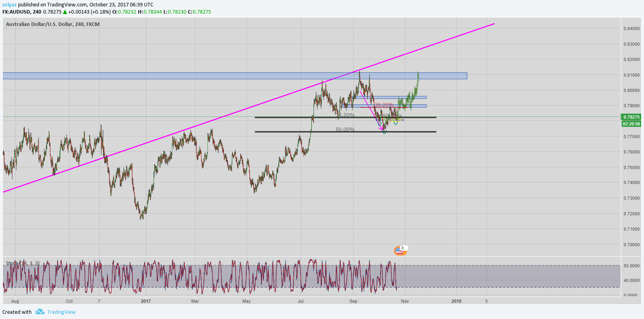Select the Stoch (14, 3, 3) indicator label

click(x=22, y=263)
